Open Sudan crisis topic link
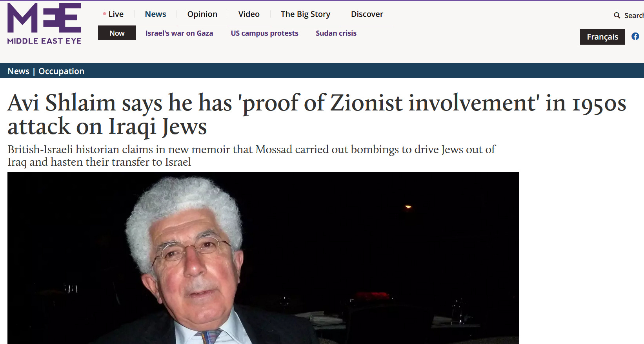 tap(336, 33)
